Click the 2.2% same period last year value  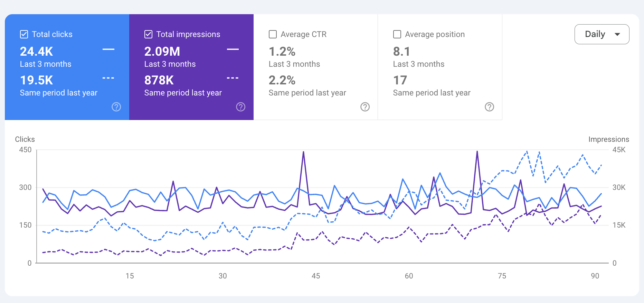tap(282, 80)
